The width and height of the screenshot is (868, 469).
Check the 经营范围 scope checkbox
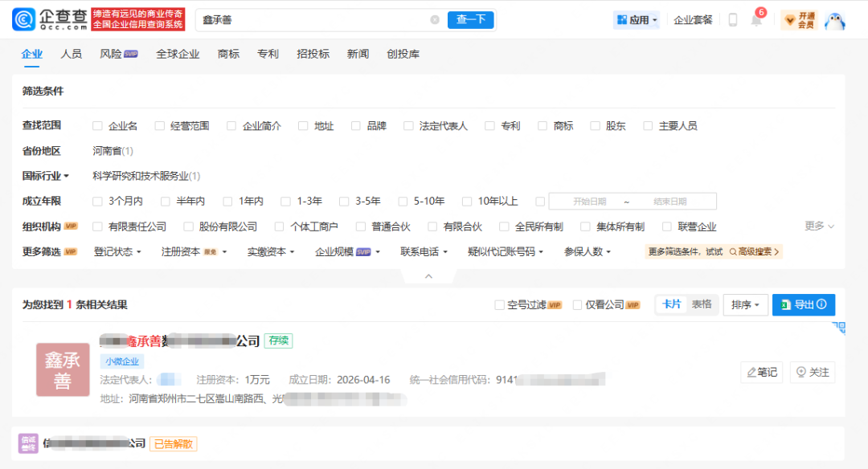click(159, 126)
